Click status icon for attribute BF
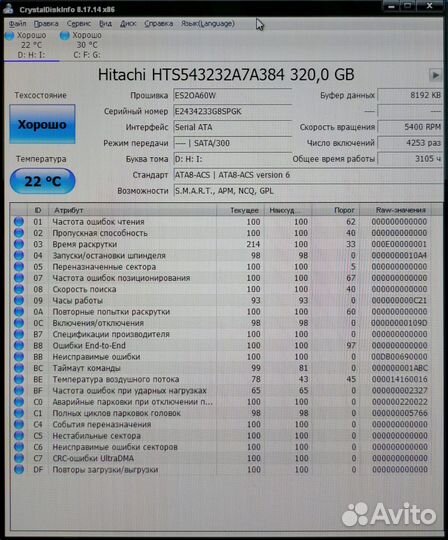 pyautogui.click(x=19, y=391)
